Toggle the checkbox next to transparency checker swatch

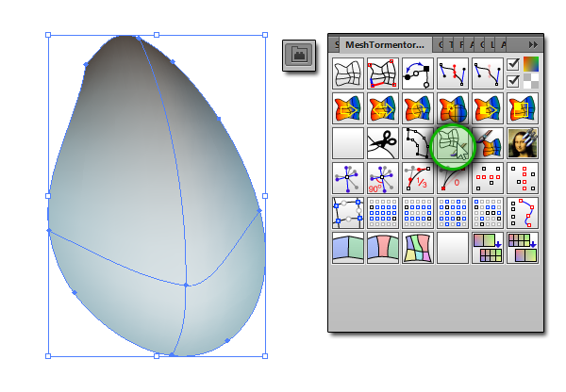click(x=513, y=81)
